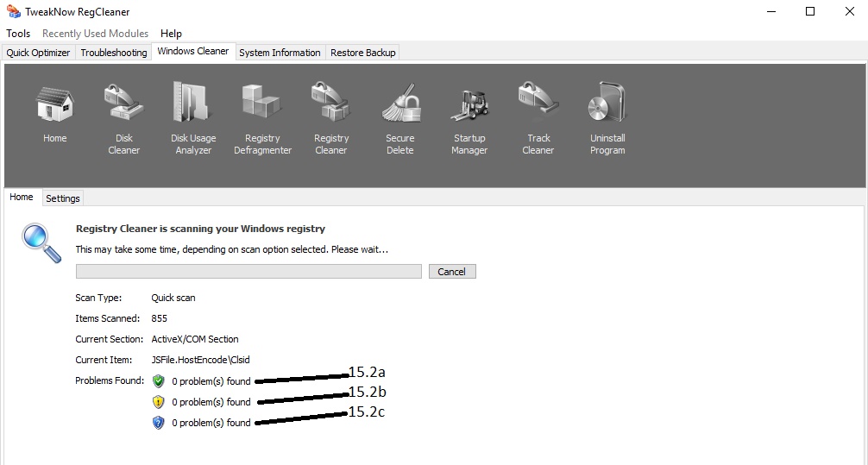Viewport: 868px width, 465px height.
Task: Maximize the RegCleaner window
Action: coord(810,11)
